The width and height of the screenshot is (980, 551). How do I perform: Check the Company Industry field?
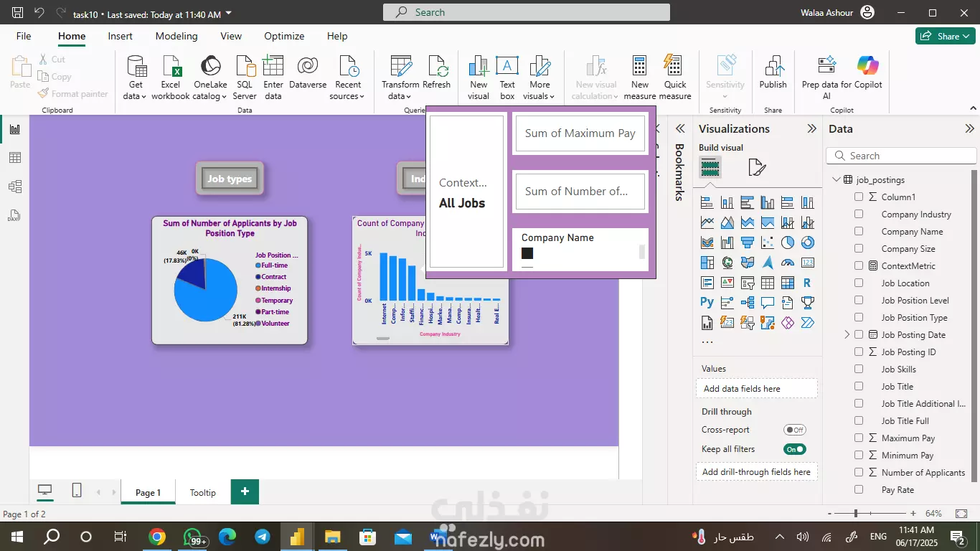[859, 215]
